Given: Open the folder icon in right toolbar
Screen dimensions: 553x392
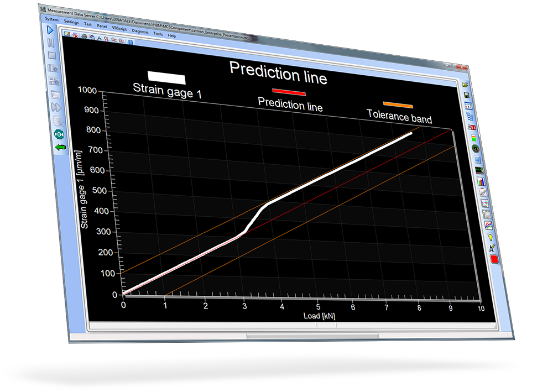Looking at the screenshot, I should pos(466,85).
